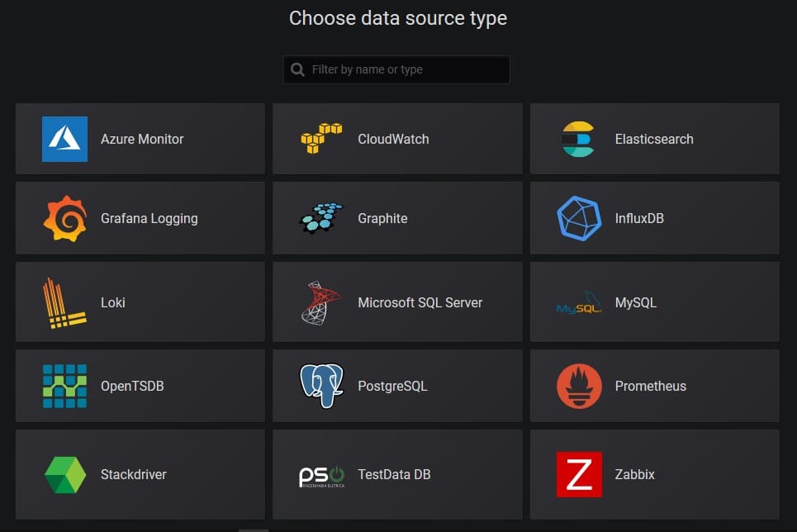
Task: Select the CloudWatch yellow cubes icon
Action: click(321, 138)
